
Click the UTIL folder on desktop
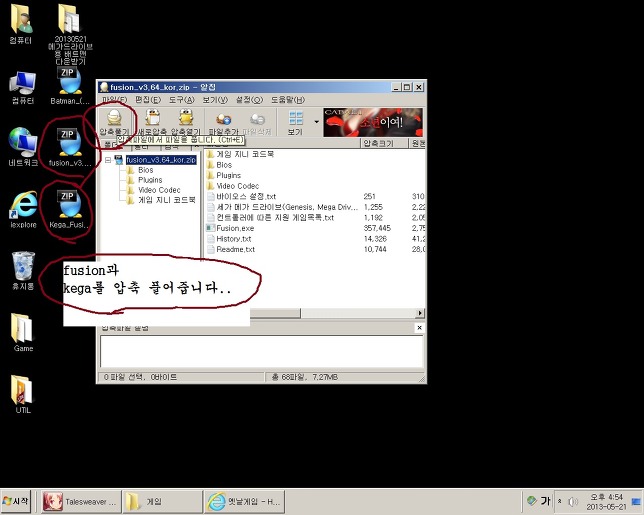point(23,395)
